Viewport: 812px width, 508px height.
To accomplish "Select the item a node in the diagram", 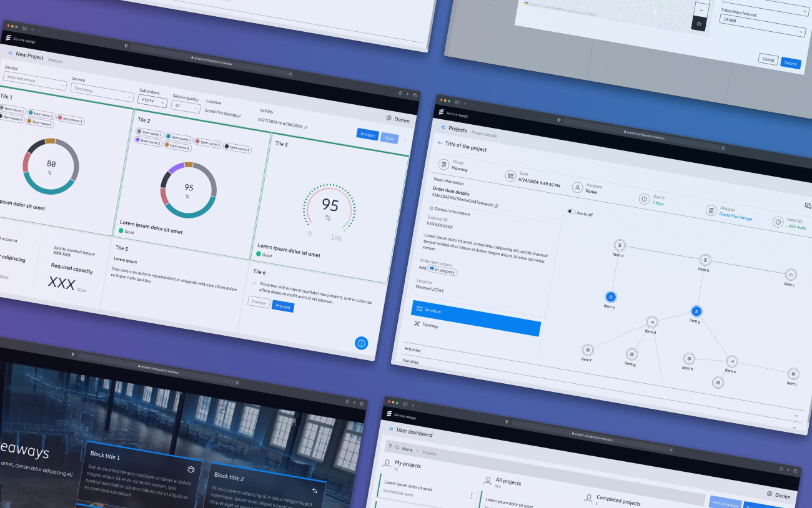I will 619,245.
